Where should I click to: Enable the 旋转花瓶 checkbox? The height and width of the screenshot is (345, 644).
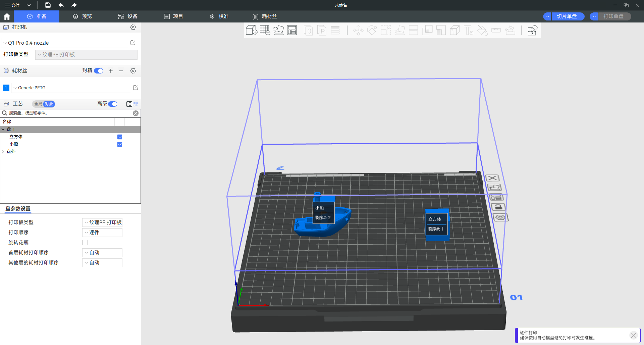coord(85,243)
